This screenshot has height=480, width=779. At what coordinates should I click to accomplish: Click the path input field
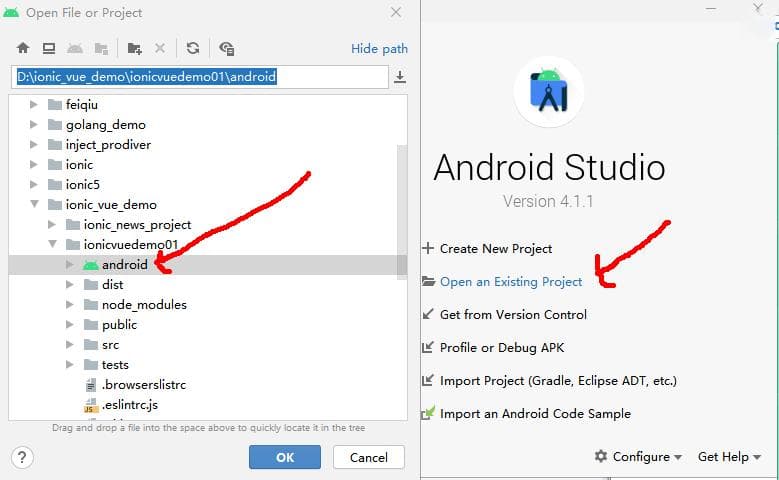coord(200,77)
